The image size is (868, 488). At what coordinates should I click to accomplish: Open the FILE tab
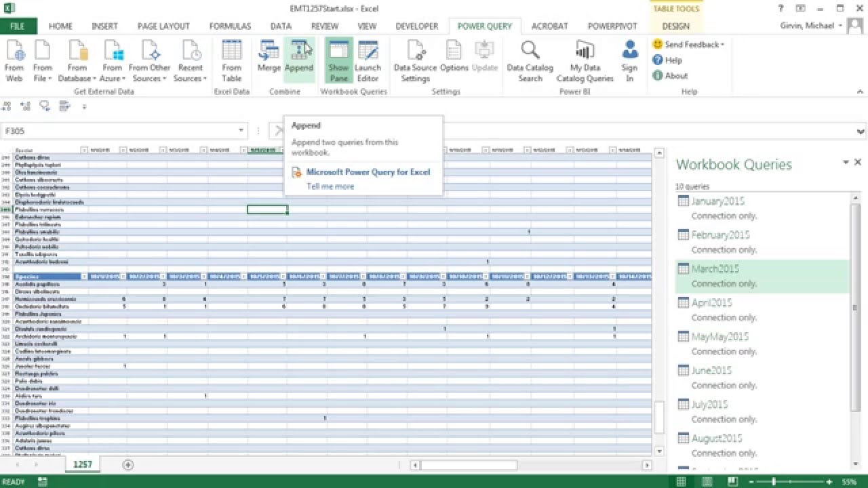(x=18, y=26)
